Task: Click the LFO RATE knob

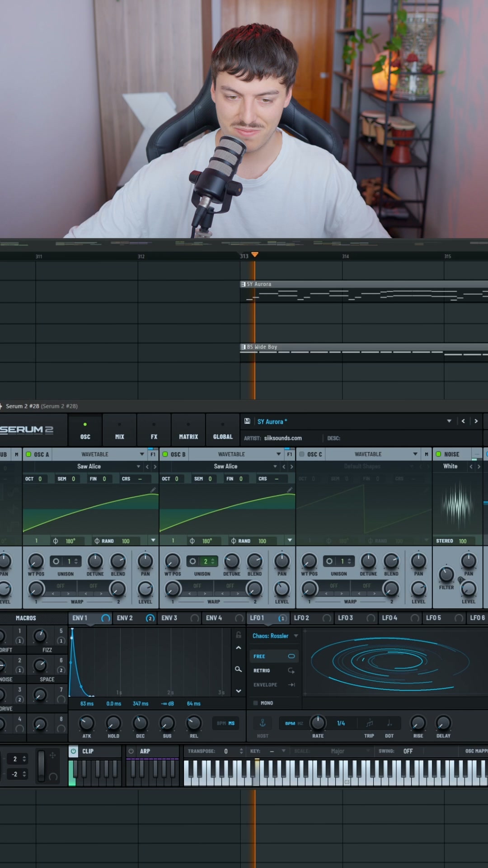Action: tap(318, 722)
